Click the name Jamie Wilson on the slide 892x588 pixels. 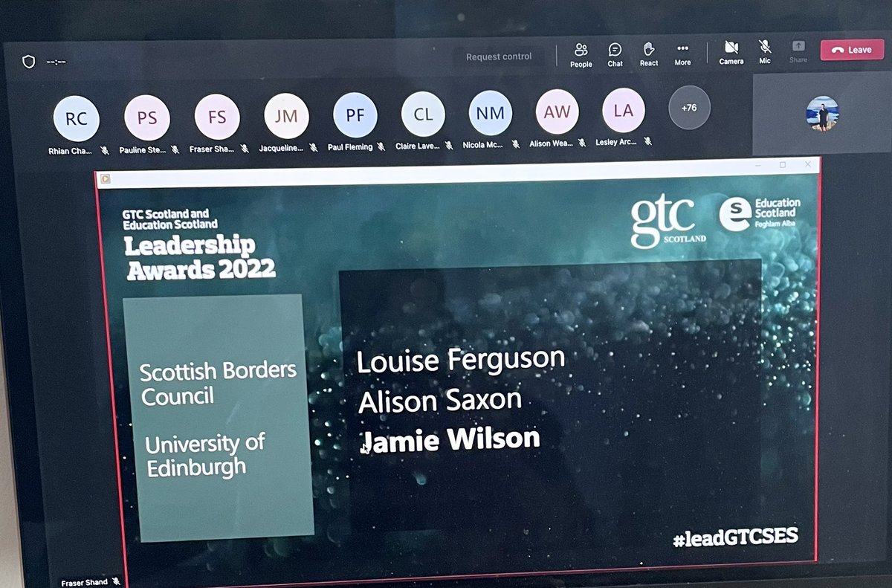(x=450, y=440)
